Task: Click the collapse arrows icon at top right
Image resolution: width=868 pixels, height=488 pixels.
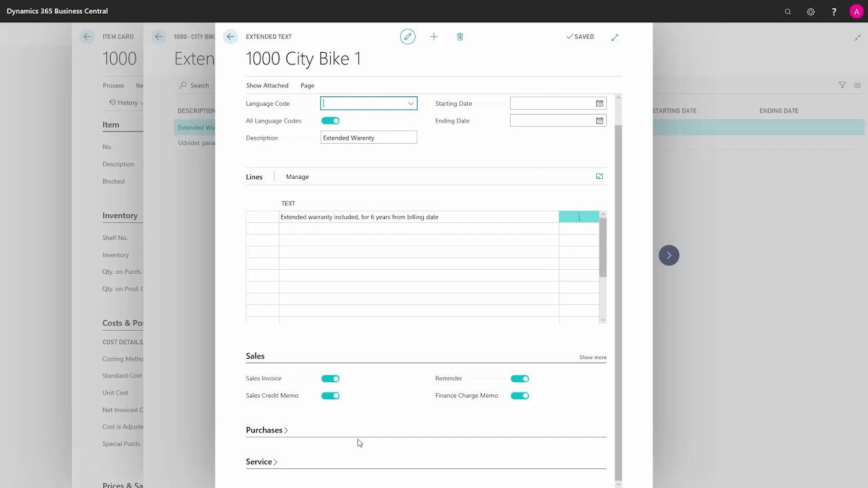Action: pyautogui.click(x=858, y=37)
